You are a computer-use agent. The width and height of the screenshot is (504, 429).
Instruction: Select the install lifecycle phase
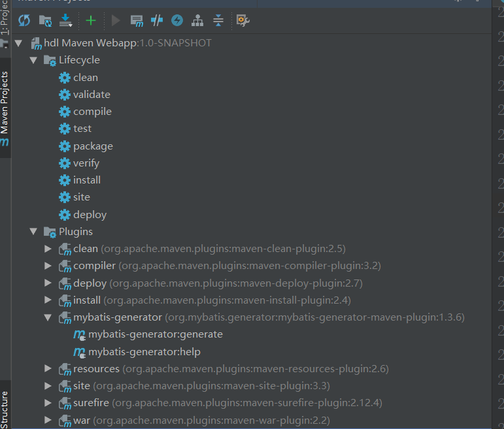pos(87,180)
